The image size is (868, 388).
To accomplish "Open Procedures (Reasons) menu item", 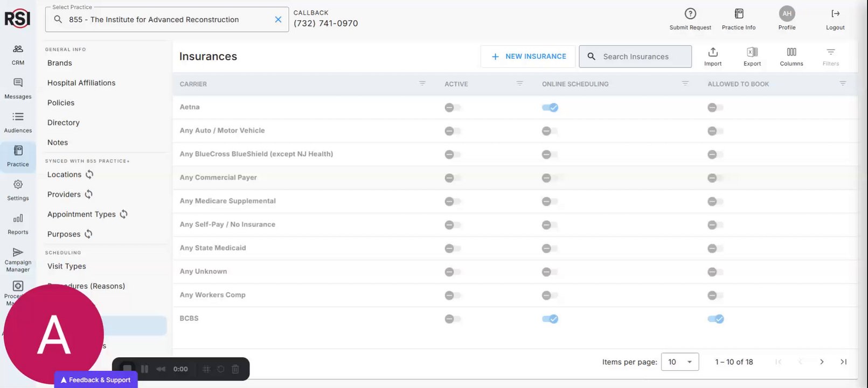I will (86, 286).
